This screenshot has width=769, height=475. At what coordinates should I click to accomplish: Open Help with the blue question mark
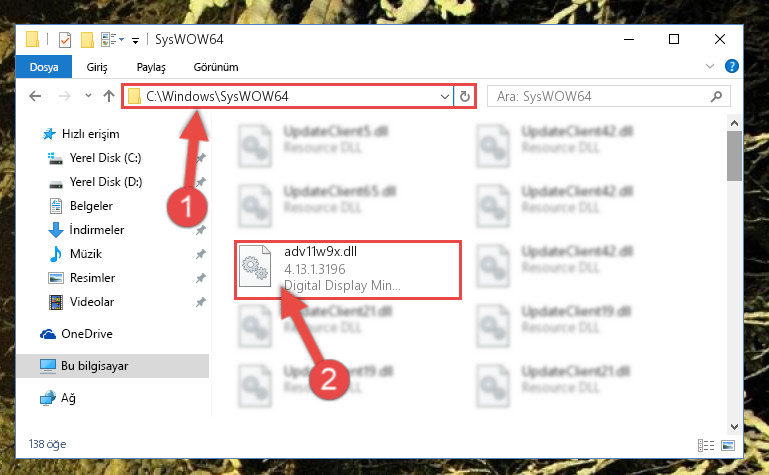tap(732, 66)
